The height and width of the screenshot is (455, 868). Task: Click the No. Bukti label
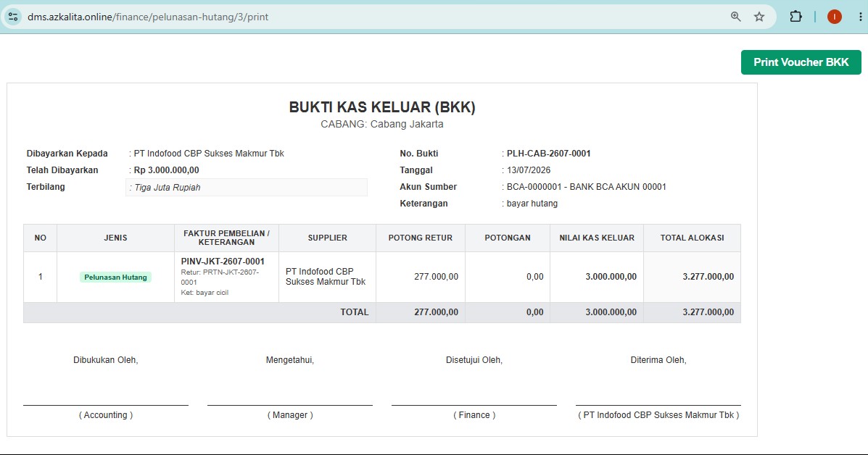[418, 154]
